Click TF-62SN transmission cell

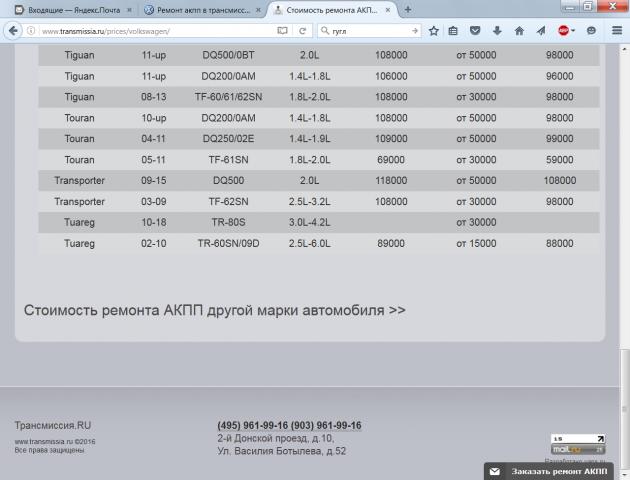click(x=228, y=201)
